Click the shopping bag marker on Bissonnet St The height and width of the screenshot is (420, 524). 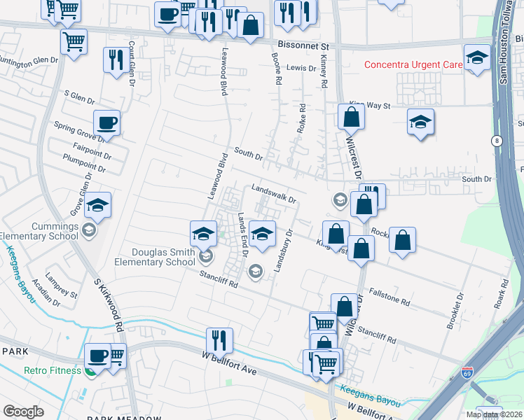click(251, 26)
